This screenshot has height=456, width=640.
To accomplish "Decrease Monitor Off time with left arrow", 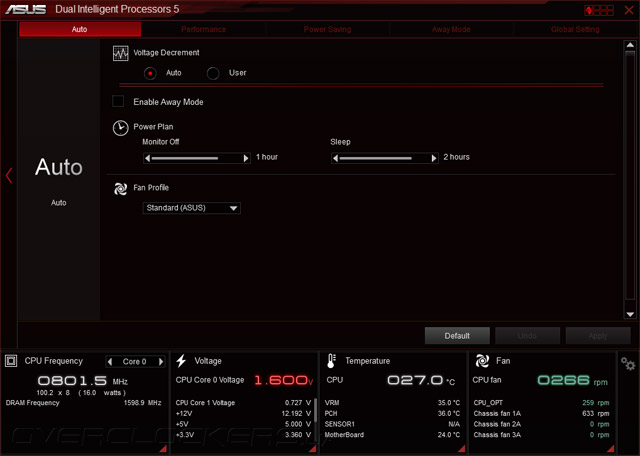I will [x=147, y=158].
